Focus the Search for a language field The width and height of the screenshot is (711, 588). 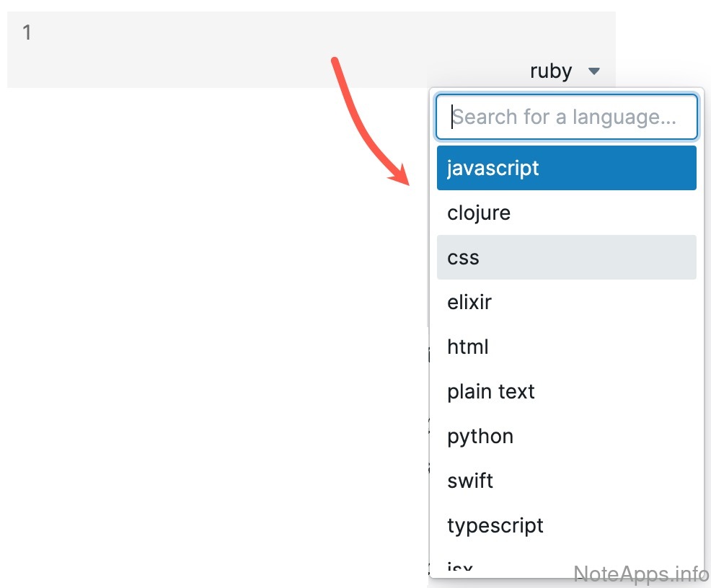pyautogui.click(x=567, y=117)
